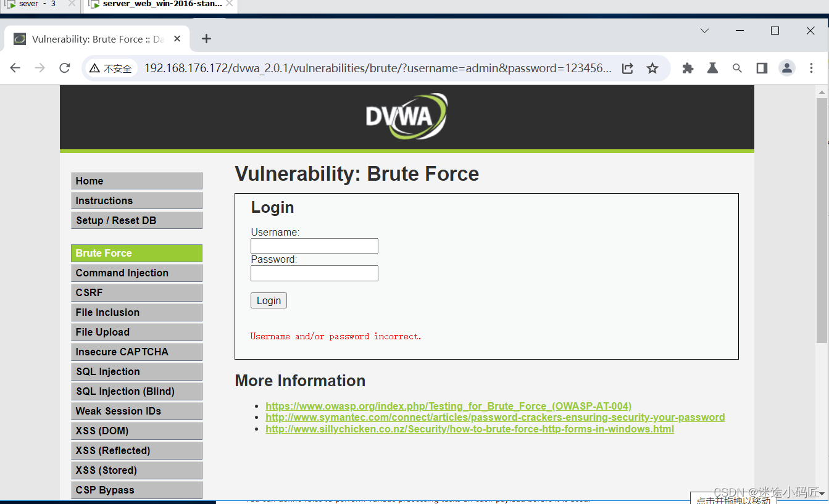Open the Home menu item
829x504 pixels.
click(136, 181)
